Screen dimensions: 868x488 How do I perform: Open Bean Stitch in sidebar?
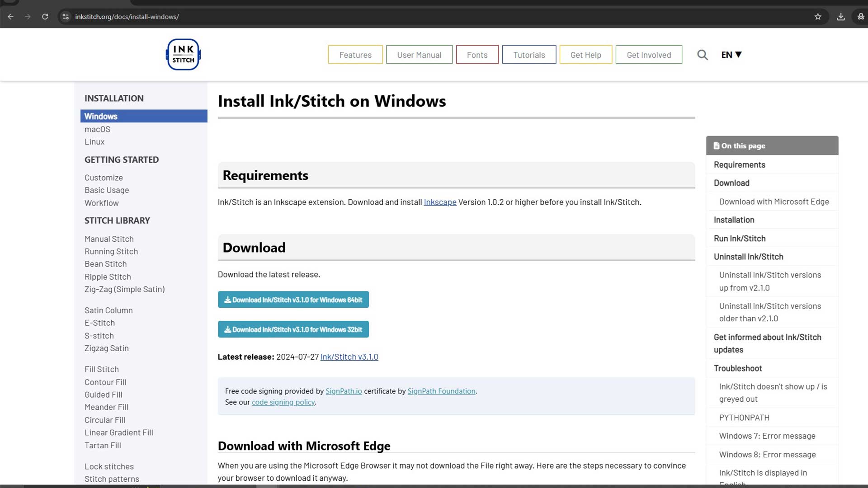(105, 264)
